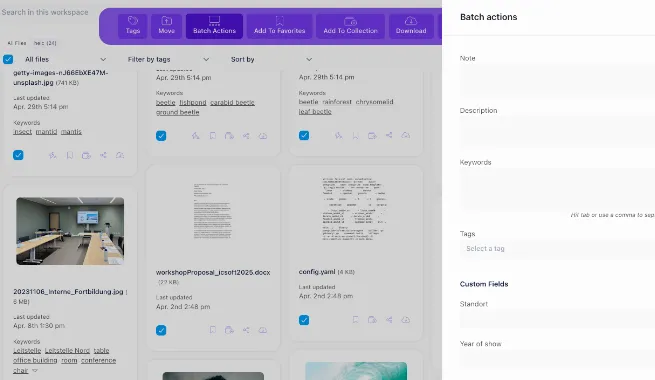Add the workshopProposal docx to a collection
Image resolution: width=655 pixels, height=380 pixels.
(x=229, y=330)
